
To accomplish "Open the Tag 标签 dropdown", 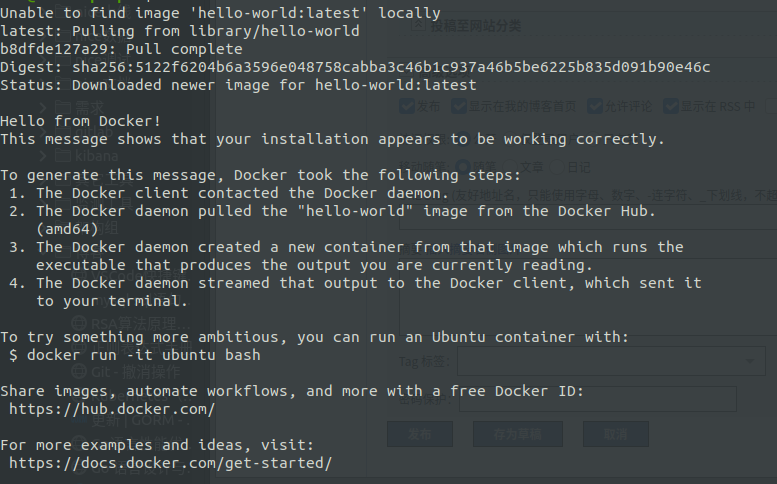I will [x=612, y=361].
